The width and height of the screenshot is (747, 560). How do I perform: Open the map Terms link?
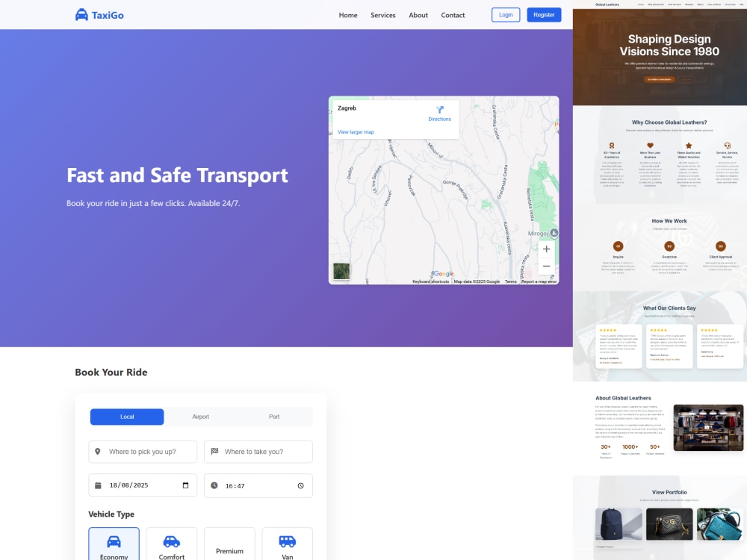click(510, 281)
